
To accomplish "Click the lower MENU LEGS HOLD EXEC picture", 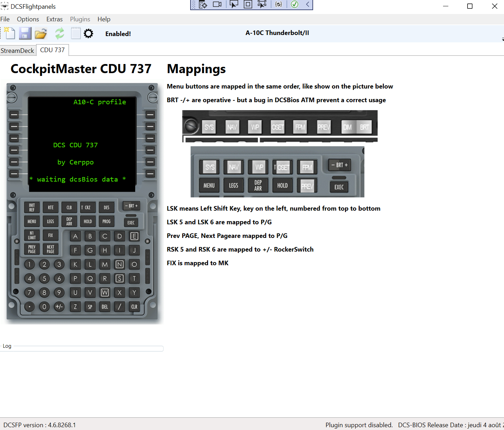I will [277, 172].
